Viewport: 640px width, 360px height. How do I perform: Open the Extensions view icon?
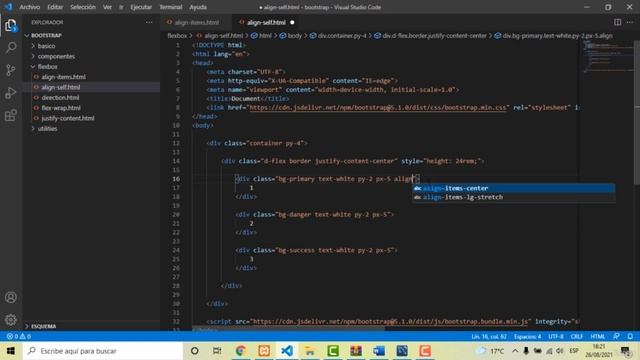tap(11, 116)
